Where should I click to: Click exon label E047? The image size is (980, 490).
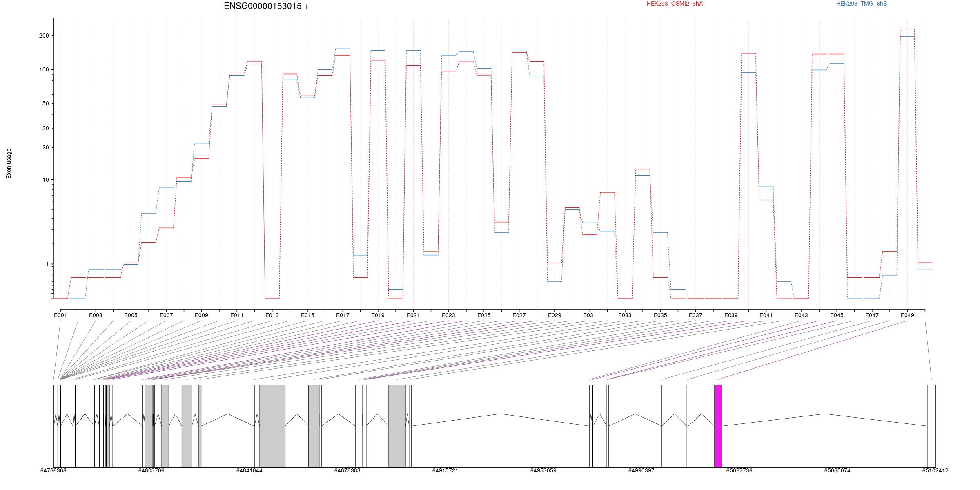[x=872, y=315]
